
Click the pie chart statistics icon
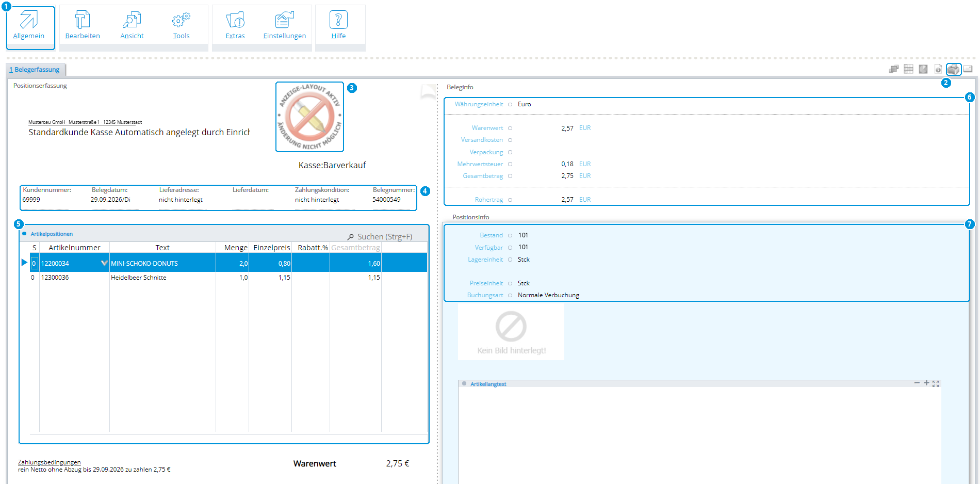(923, 69)
